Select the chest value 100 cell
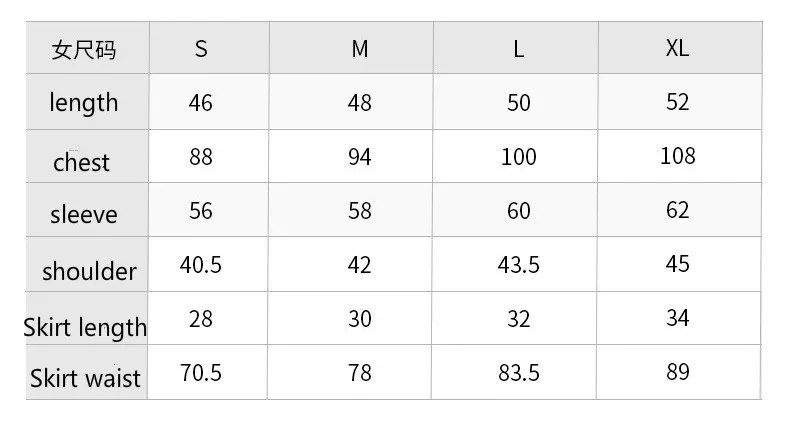This screenshot has height=447, width=805. tap(515, 157)
